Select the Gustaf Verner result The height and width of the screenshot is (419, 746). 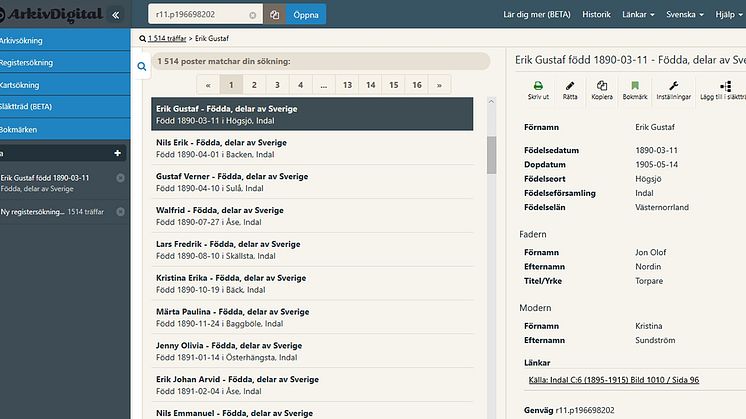[312, 182]
